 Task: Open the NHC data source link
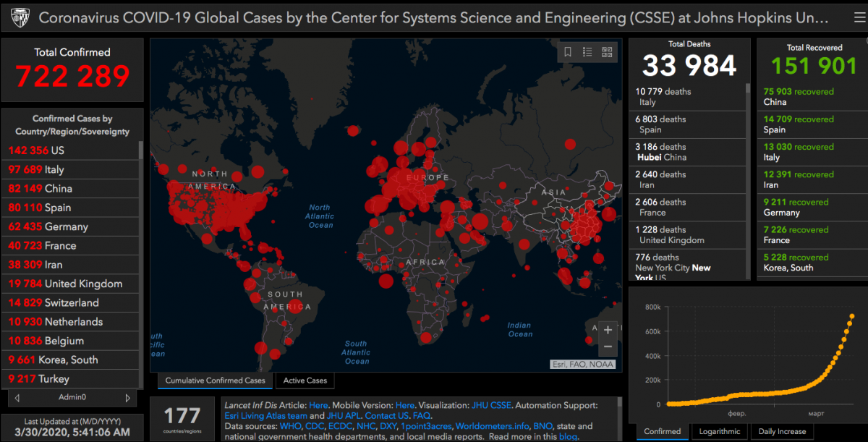[366, 426]
